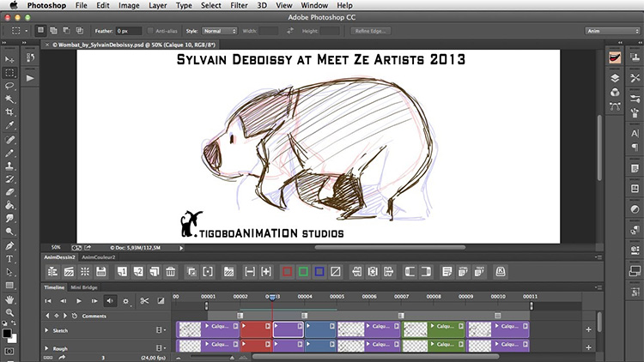This screenshot has width=644, height=362.
Task: Click the Refine Edge button
Action: tap(370, 31)
